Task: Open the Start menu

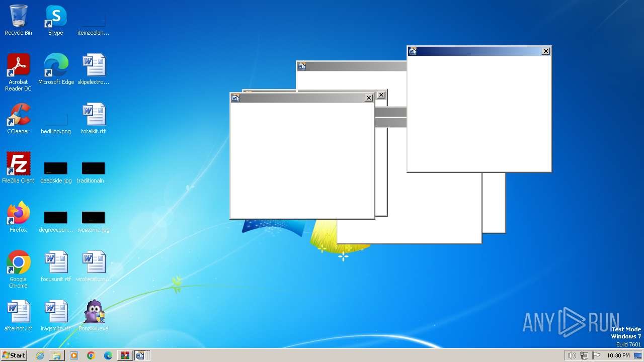Action: tap(14, 355)
